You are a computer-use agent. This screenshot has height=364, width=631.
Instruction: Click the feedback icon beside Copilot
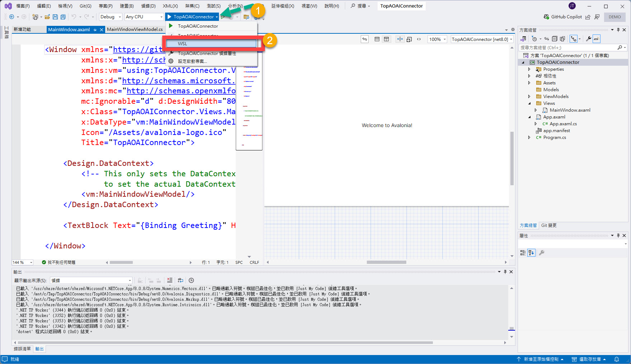coord(597,17)
